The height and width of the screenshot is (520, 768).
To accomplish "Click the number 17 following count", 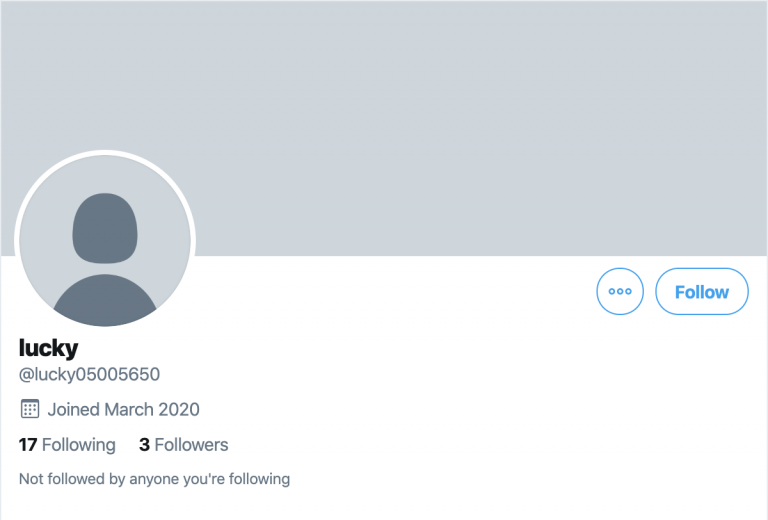I will coord(28,445).
